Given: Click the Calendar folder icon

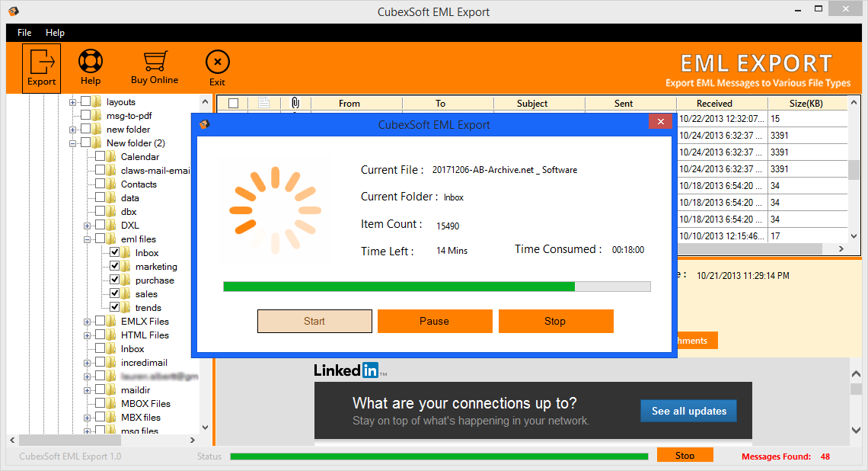Looking at the screenshot, I should pyautogui.click(x=111, y=156).
